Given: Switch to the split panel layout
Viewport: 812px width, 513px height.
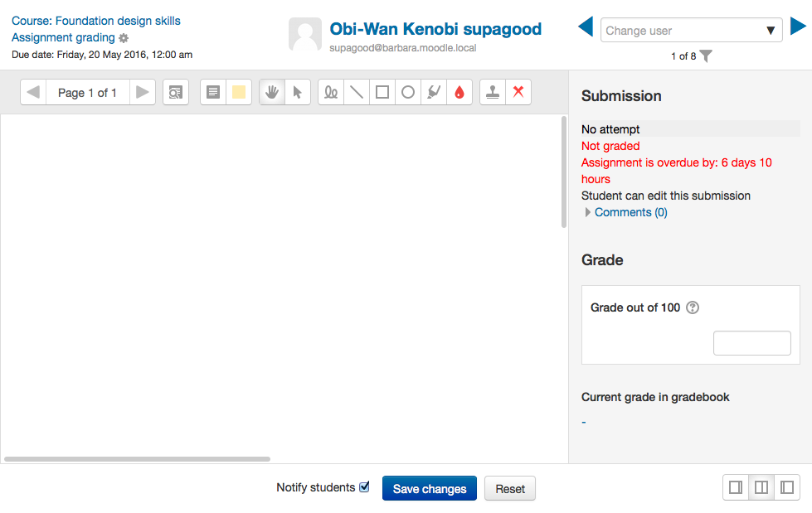Looking at the screenshot, I should [x=761, y=487].
